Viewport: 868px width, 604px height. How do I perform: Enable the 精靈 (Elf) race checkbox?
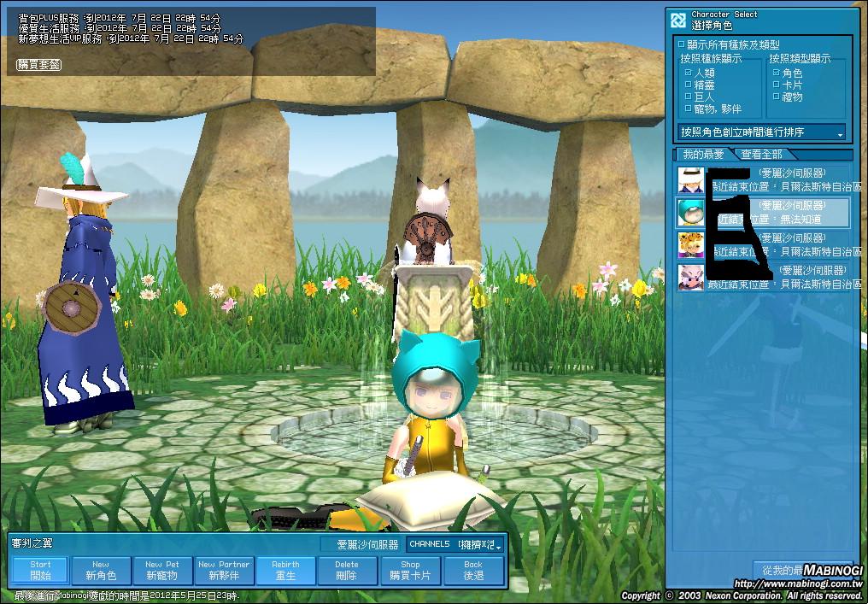[x=688, y=85]
